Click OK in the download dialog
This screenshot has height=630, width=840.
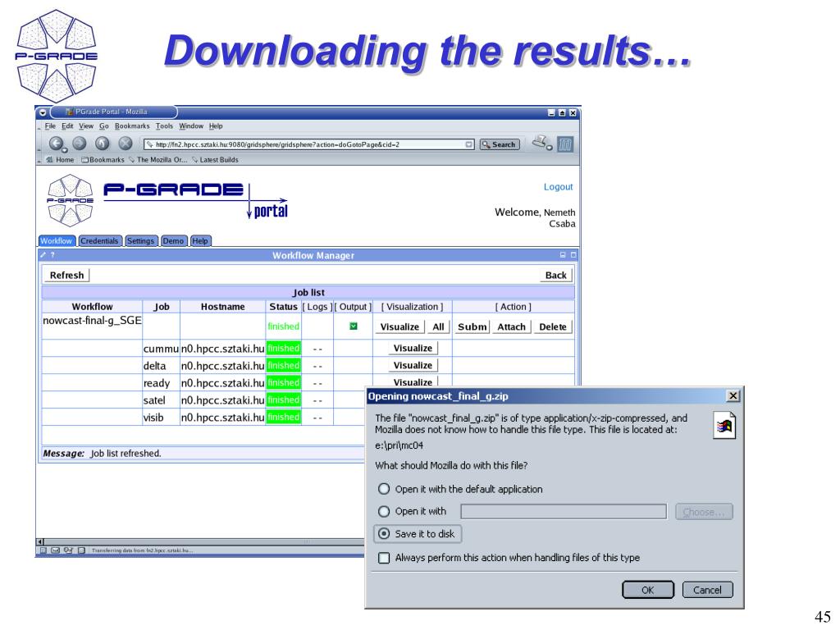point(648,590)
